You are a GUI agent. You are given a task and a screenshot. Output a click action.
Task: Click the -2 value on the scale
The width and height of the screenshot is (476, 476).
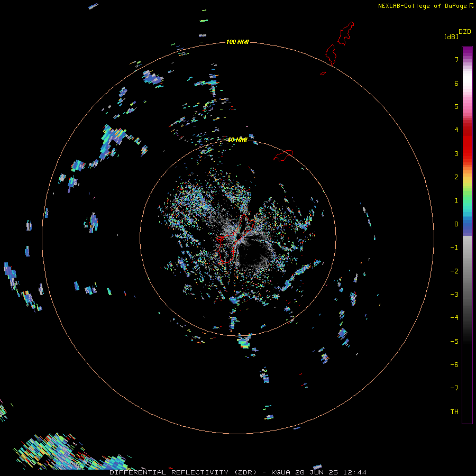[454, 271]
